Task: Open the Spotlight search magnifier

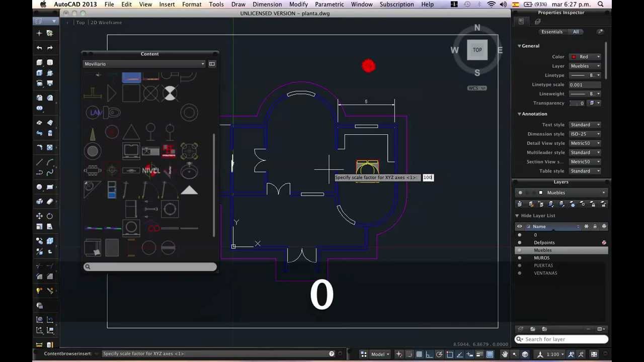Action: click(x=601, y=5)
